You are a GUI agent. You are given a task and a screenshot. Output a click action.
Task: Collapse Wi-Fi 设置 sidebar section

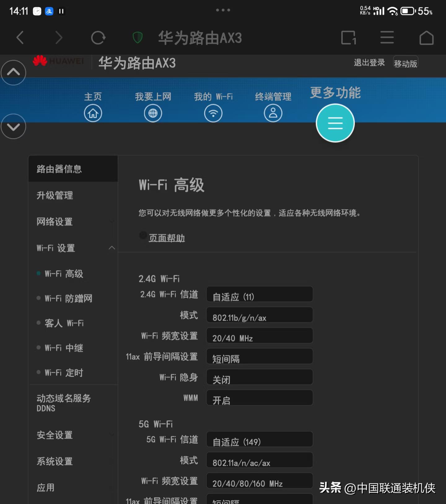(x=73, y=248)
